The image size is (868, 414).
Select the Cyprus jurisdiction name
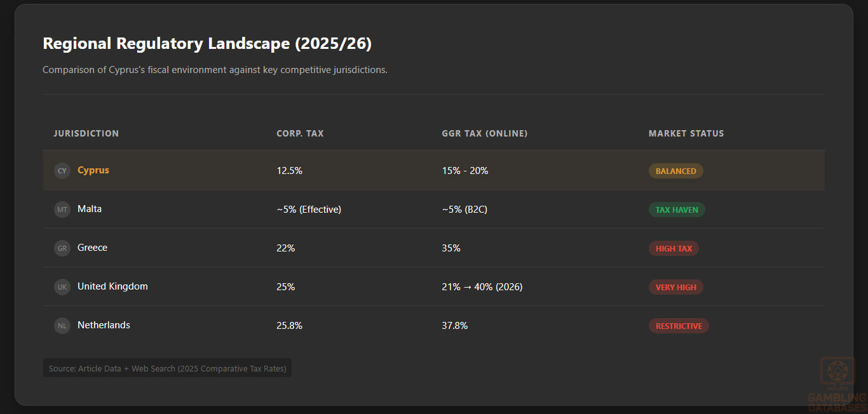93,170
